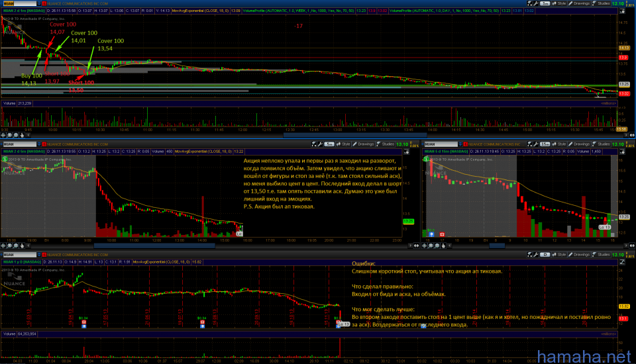Open settings wrench in 5m chart toolbar
Viewport: 636px width, 364px height.
[320, 144]
